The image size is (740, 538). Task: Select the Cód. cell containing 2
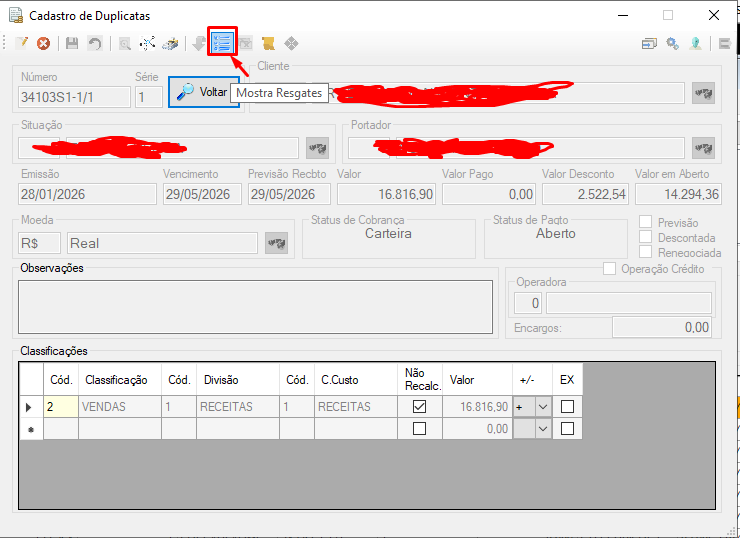coord(61,406)
